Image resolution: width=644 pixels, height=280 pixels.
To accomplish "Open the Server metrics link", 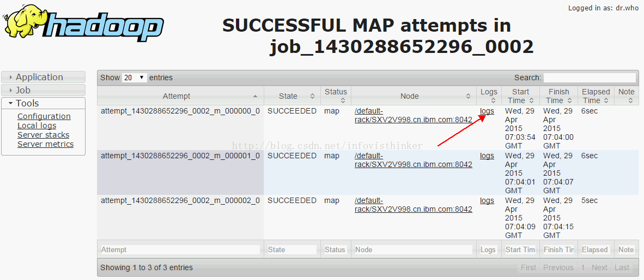I will [x=45, y=144].
